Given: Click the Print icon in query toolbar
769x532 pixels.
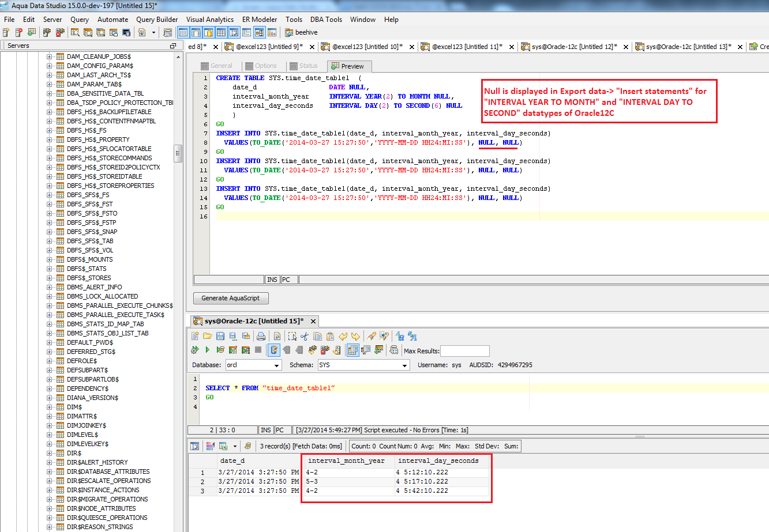Looking at the screenshot, I should [x=261, y=336].
